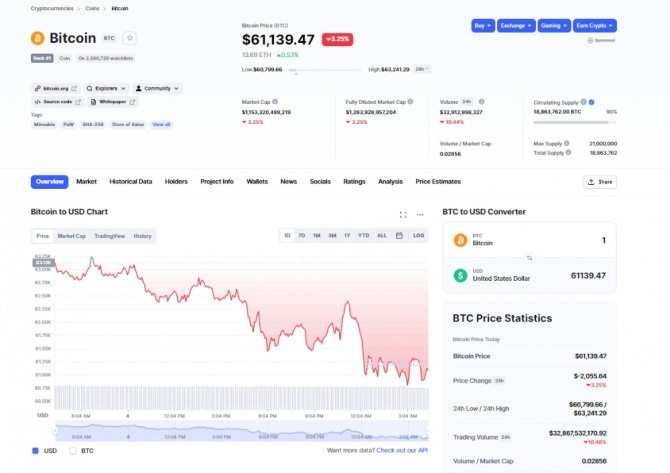Swap converter currencies arrows icon

(530, 258)
